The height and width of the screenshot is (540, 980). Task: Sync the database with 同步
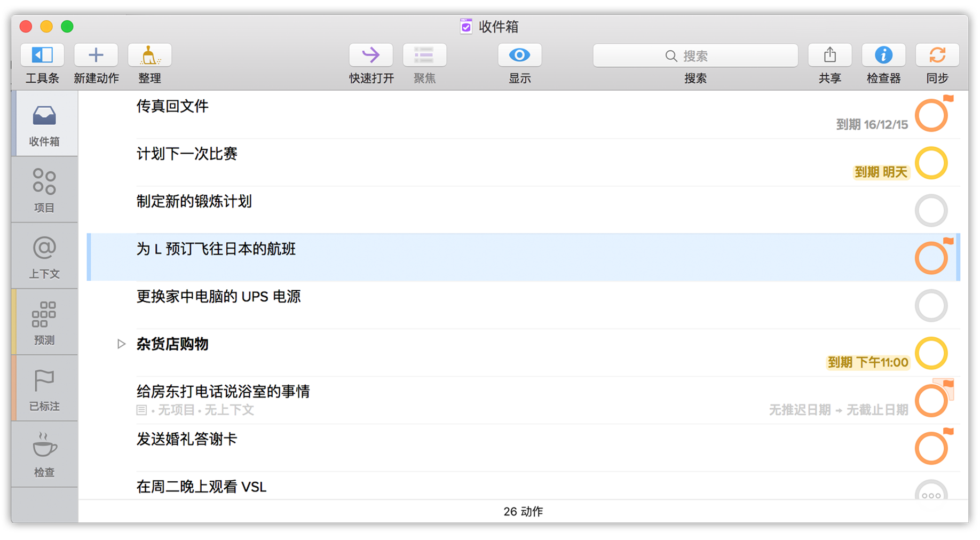pyautogui.click(x=937, y=55)
